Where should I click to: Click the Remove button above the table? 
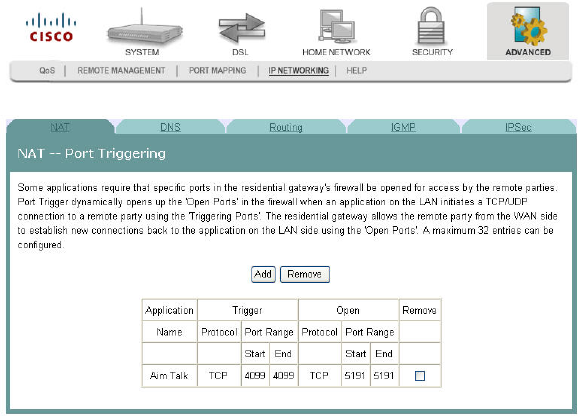[x=305, y=275]
